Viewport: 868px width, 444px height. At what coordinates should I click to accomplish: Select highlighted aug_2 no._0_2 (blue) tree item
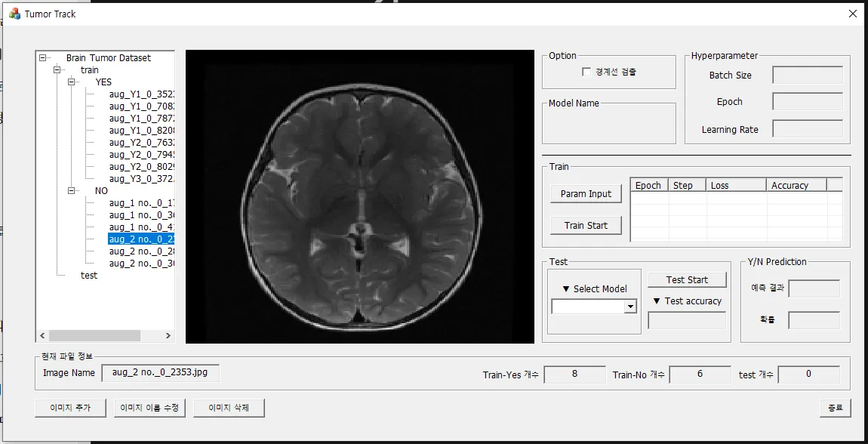[x=142, y=239]
